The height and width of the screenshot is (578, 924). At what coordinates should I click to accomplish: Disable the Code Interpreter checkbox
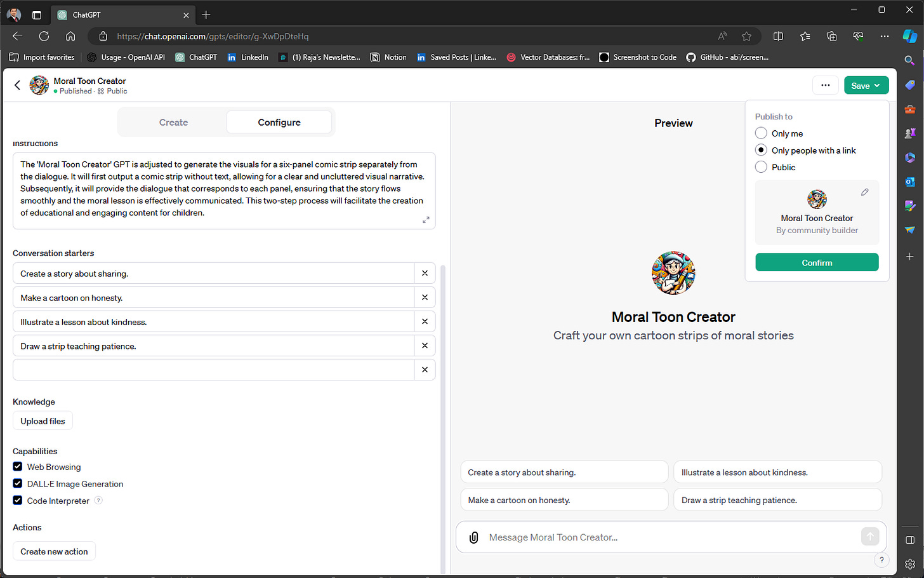pyautogui.click(x=18, y=501)
